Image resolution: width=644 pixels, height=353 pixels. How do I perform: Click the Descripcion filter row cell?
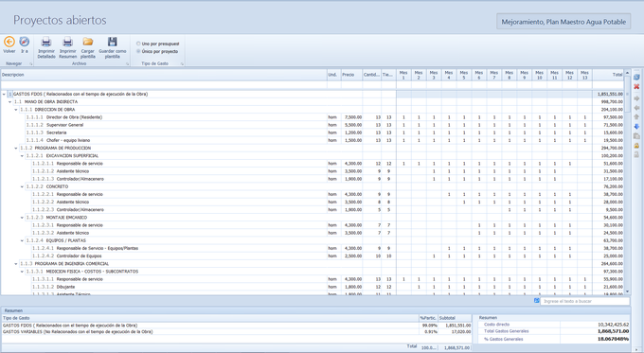(x=164, y=85)
